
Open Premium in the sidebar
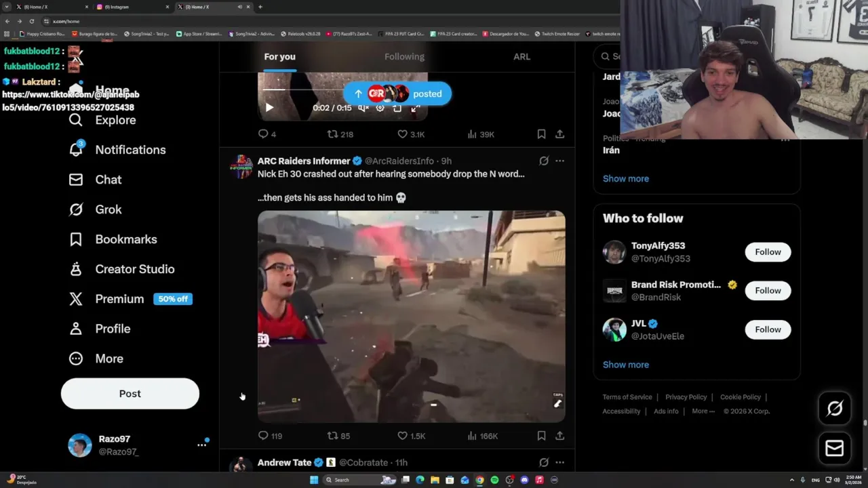[x=130, y=299]
